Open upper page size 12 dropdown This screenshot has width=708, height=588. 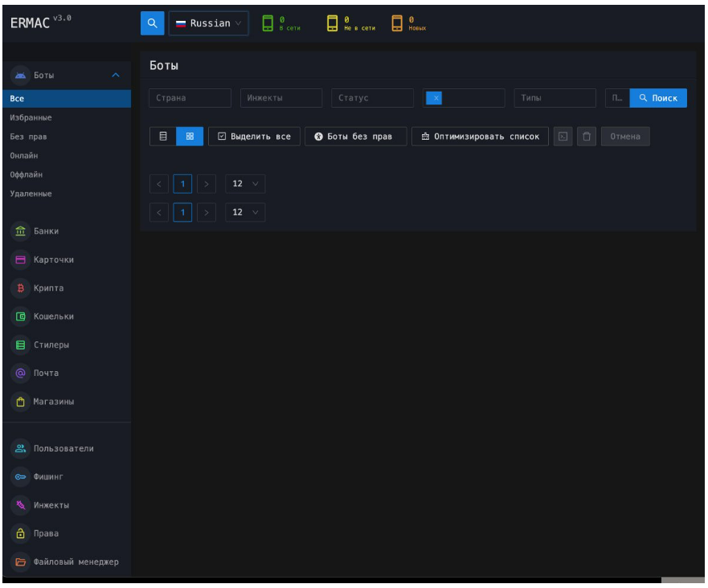click(x=245, y=184)
